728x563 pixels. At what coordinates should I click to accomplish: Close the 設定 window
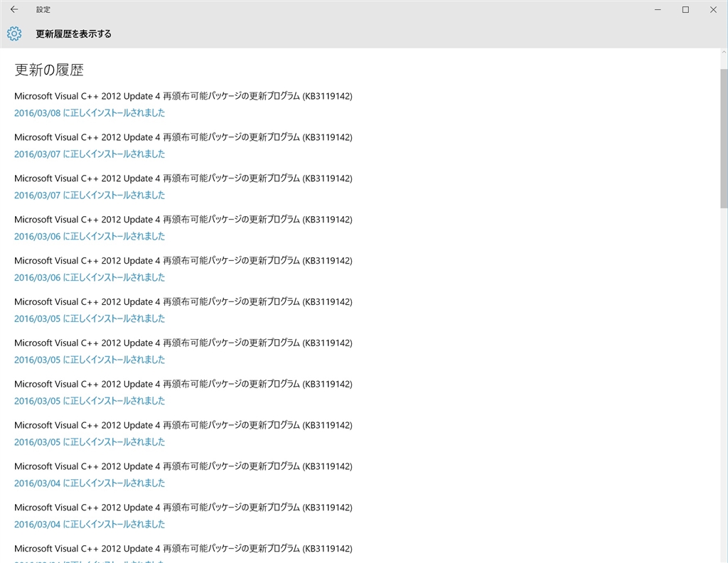coord(713,10)
